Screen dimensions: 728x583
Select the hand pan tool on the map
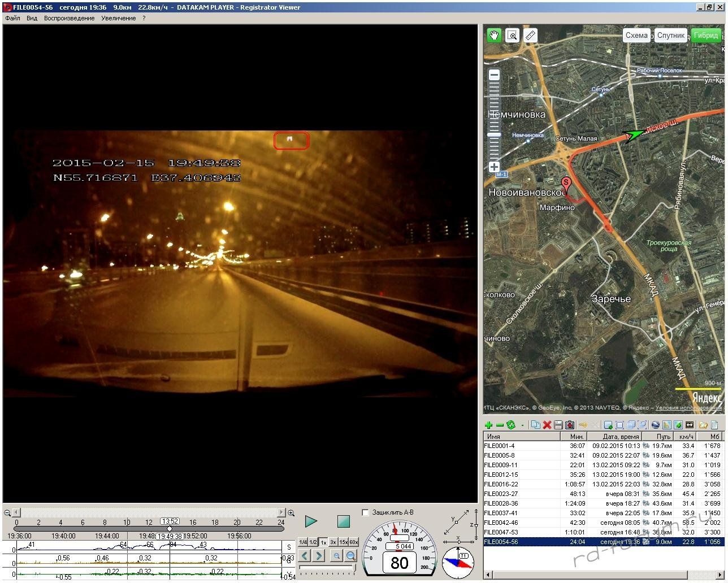coord(494,36)
